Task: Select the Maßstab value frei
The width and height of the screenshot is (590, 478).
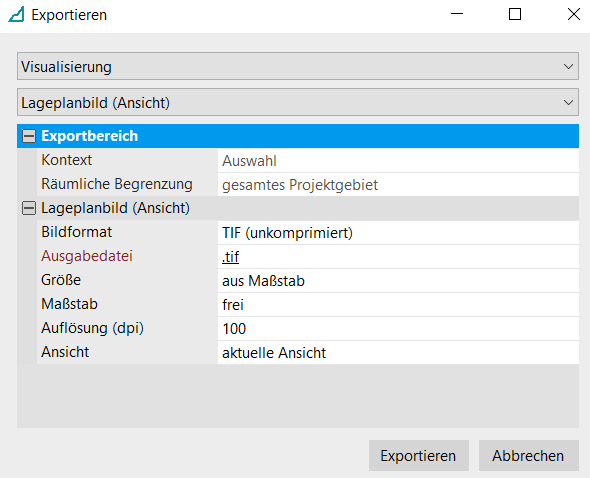Action: click(x=398, y=304)
